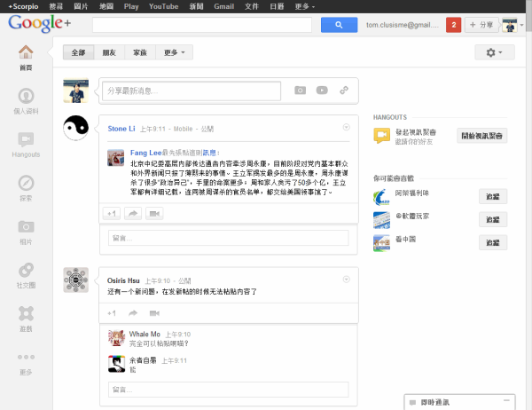The width and height of the screenshot is (532, 410).
Task: Open the account arrow beside the profile photo
Action: 522,25
